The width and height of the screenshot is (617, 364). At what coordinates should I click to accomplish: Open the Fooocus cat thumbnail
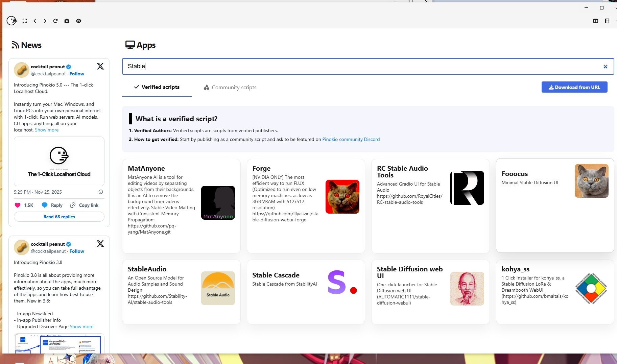tap(591, 181)
